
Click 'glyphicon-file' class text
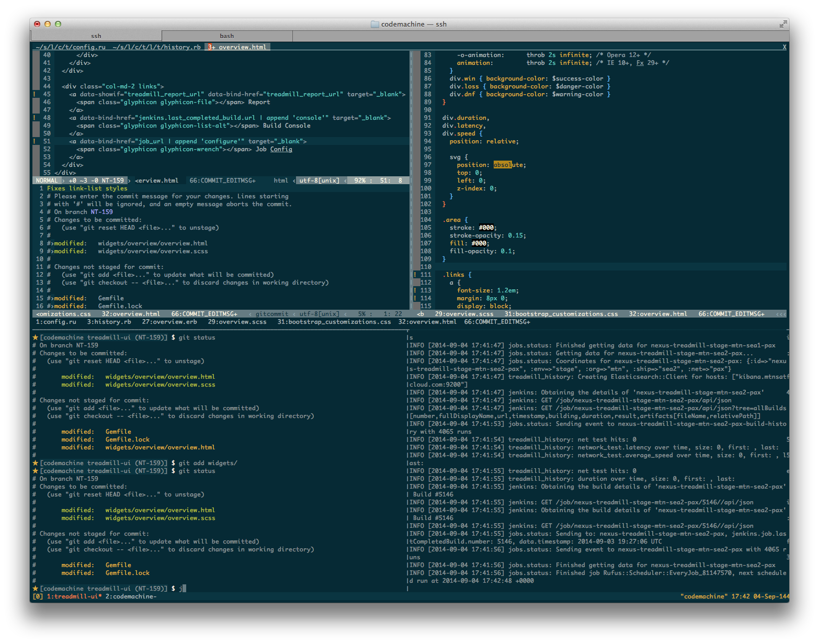coord(186,102)
